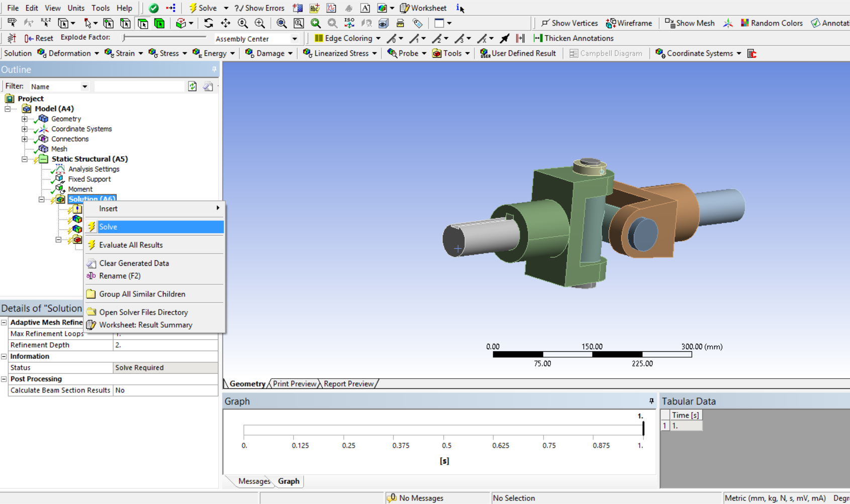The height and width of the screenshot is (504, 850).
Task: Click the green checkmark icon in top toolbar
Action: (154, 8)
